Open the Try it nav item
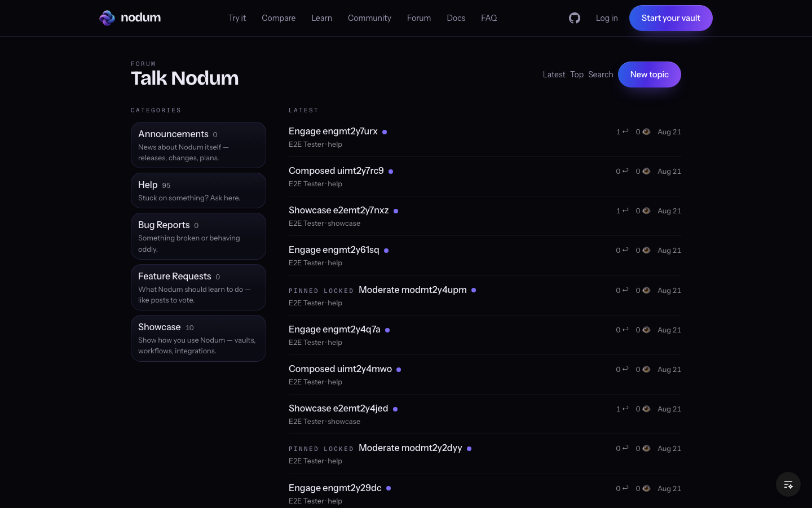The width and height of the screenshot is (812, 508). [x=237, y=18]
